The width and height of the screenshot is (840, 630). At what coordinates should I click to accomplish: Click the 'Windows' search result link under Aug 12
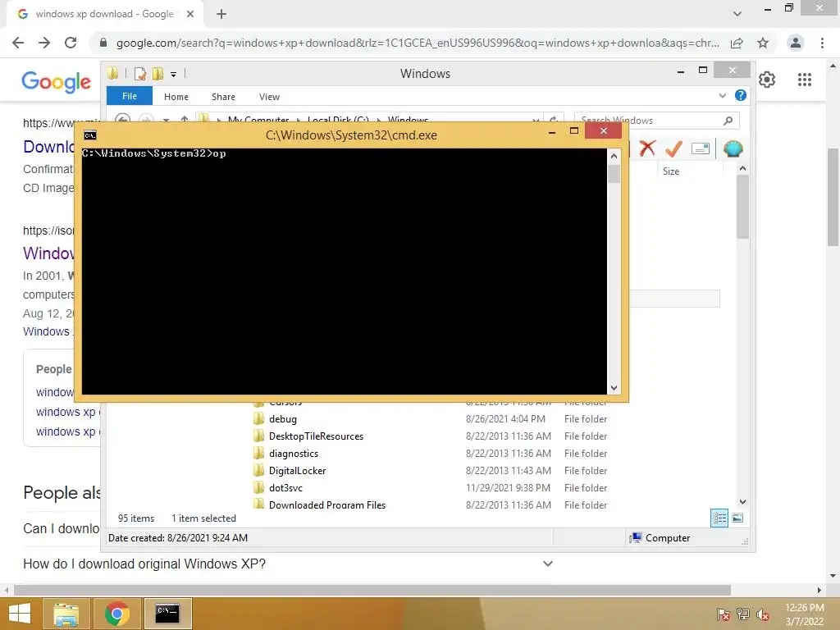point(46,331)
